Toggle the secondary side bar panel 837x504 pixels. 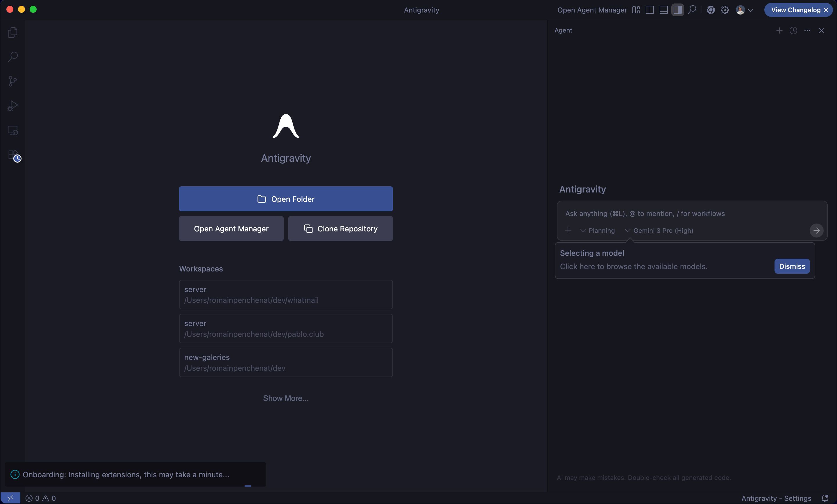[x=677, y=10]
